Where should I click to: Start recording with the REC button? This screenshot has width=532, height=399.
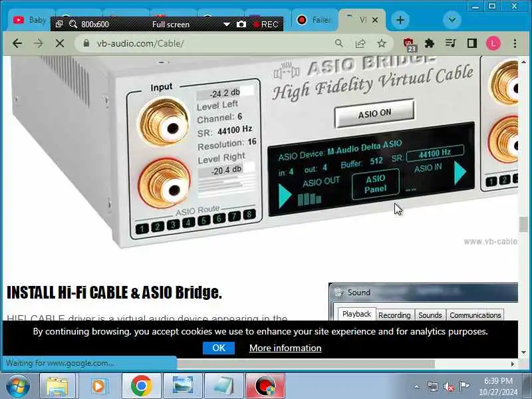[x=266, y=25]
